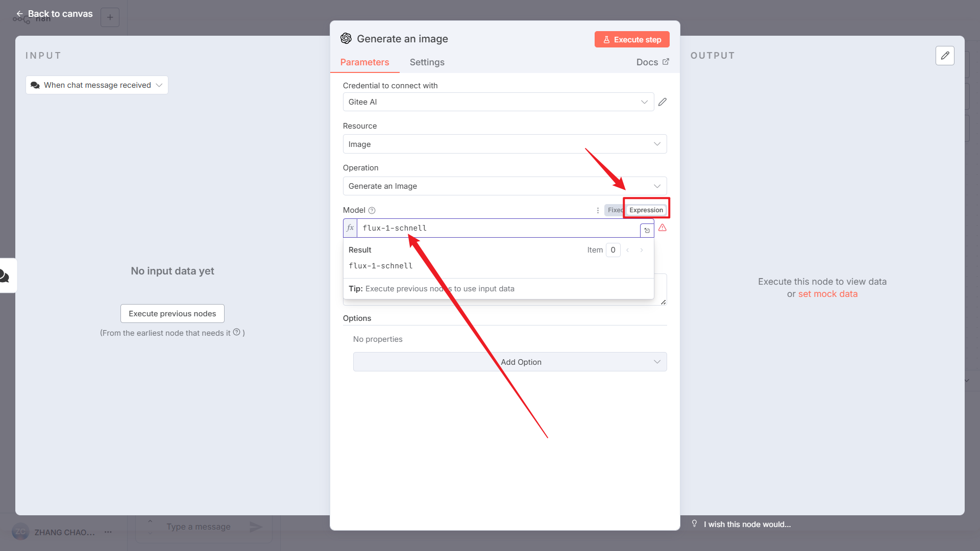
Task: Open the Resource Image dropdown
Action: click(504, 144)
